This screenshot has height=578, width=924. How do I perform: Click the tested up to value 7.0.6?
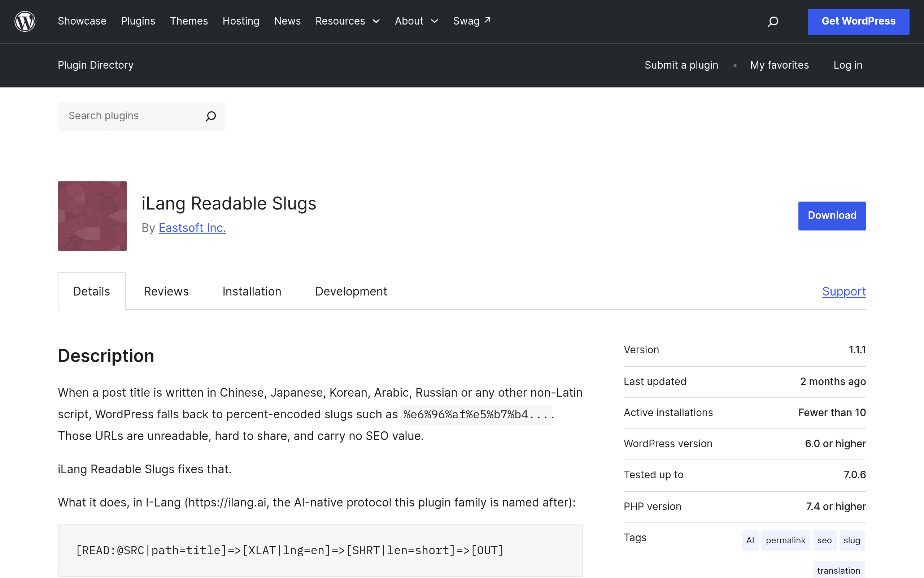pos(855,475)
